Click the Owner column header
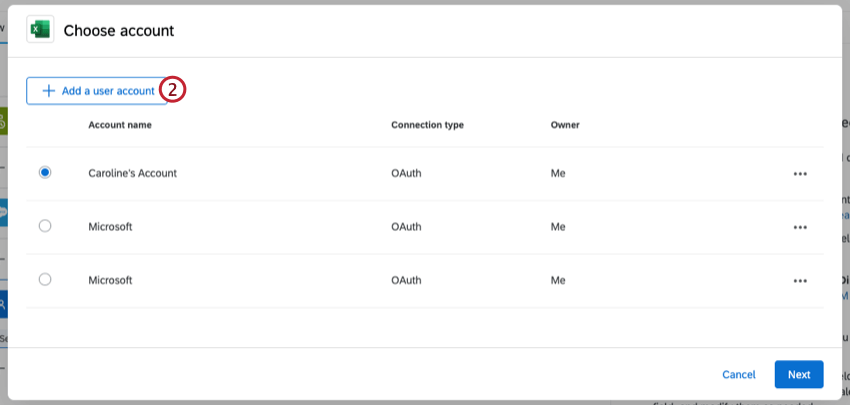This screenshot has height=405, width=850. tap(565, 125)
